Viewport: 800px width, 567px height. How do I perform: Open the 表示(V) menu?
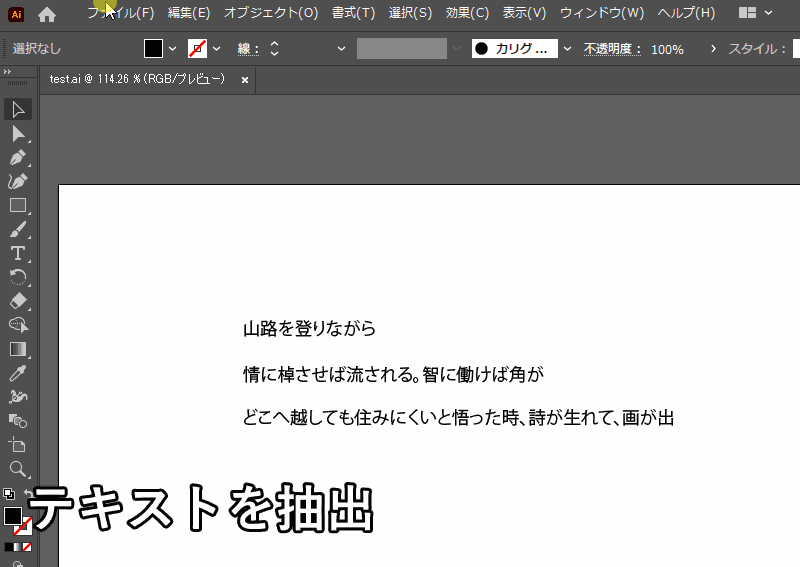tap(524, 13)
